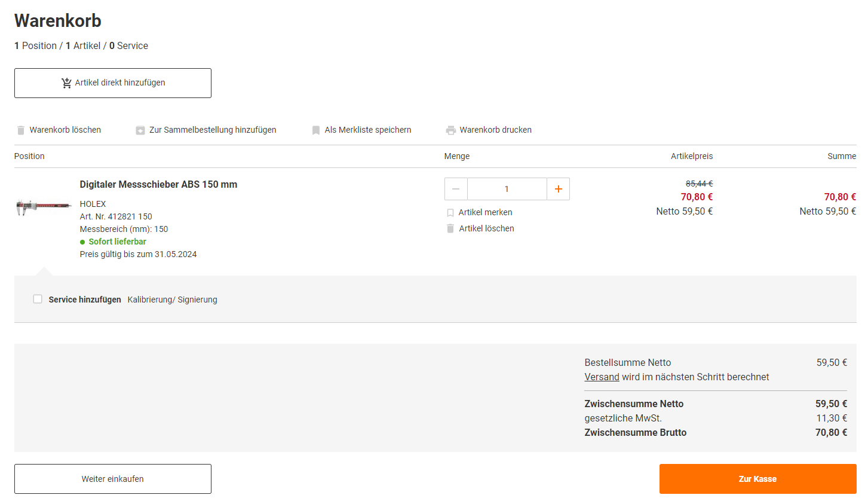Click the trash icon next to Artikel löschen
The width and height of the screenshot is (868, 504).
click(450, 229)
